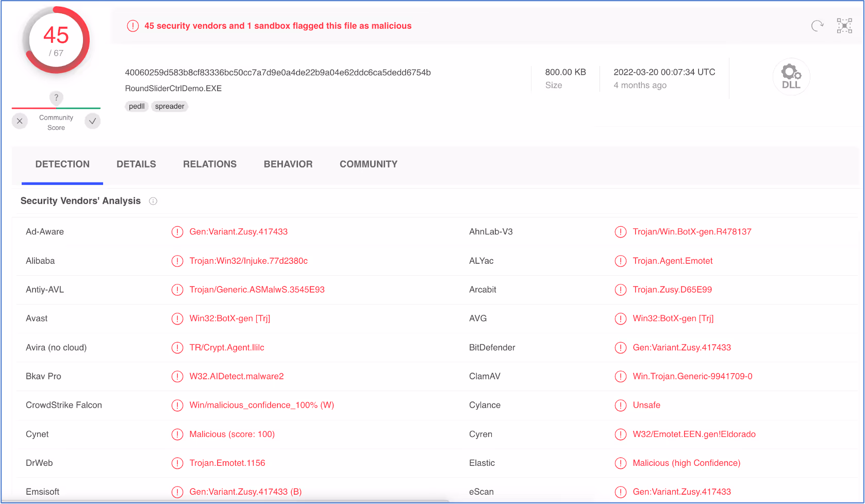This screenshot has width=865, height=504.
Task: Open the COMMUNITY tab
Action: click(x=369, y=164)
